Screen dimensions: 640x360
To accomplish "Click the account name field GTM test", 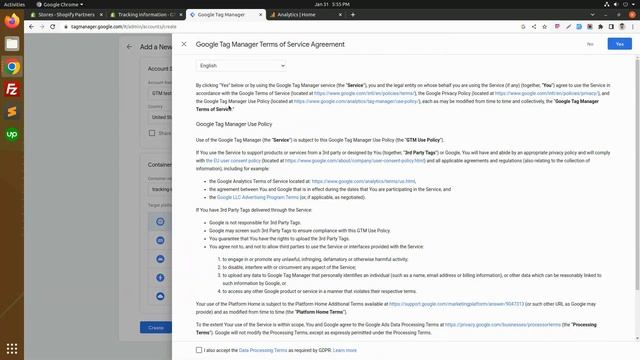I will click(161, 93).
